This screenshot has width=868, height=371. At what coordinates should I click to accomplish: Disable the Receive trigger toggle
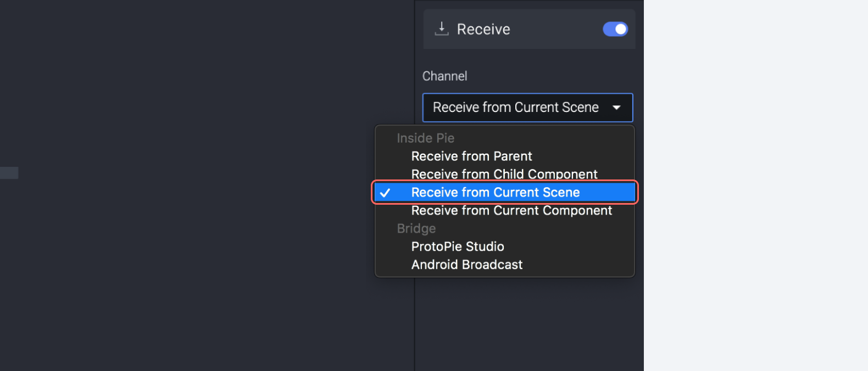(x=615, y=29)
